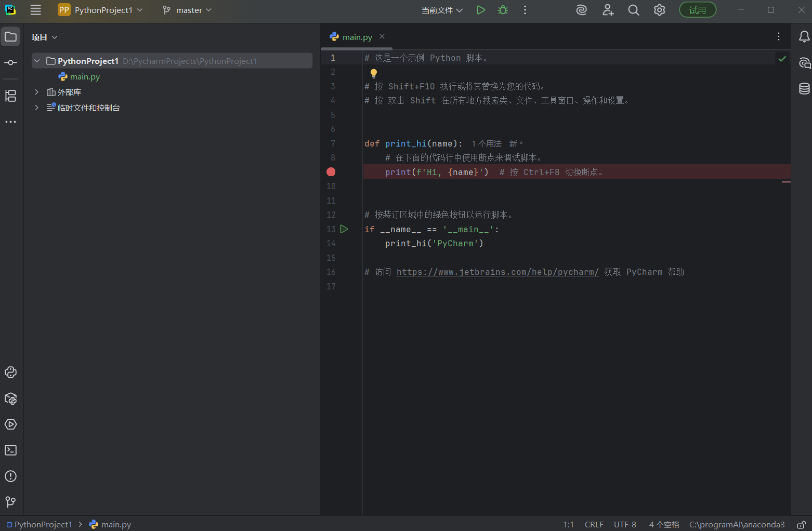Toggle the red breakpoint on line 9

click(331, 172)
